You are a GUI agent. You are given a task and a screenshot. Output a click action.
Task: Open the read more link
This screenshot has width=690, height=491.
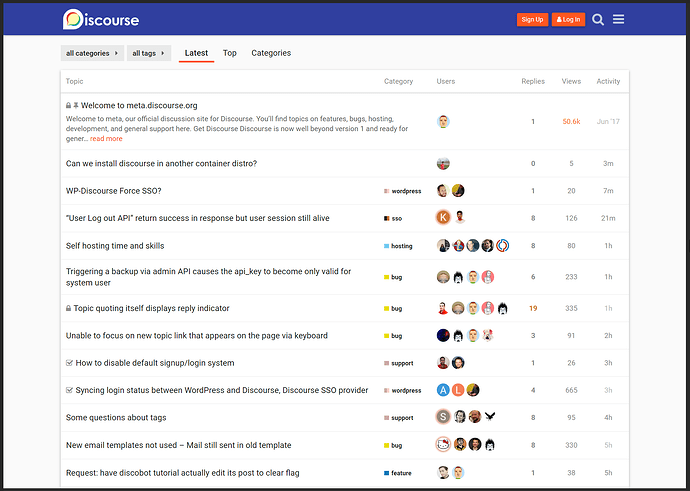(106, 139)
